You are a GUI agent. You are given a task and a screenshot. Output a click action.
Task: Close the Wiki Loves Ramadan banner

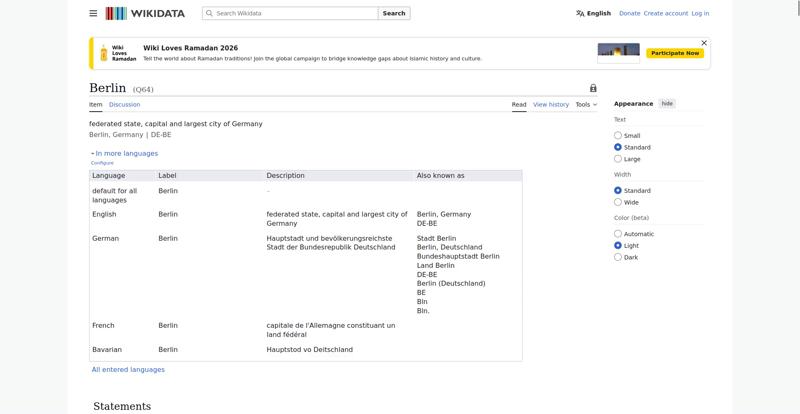[703, 43]
